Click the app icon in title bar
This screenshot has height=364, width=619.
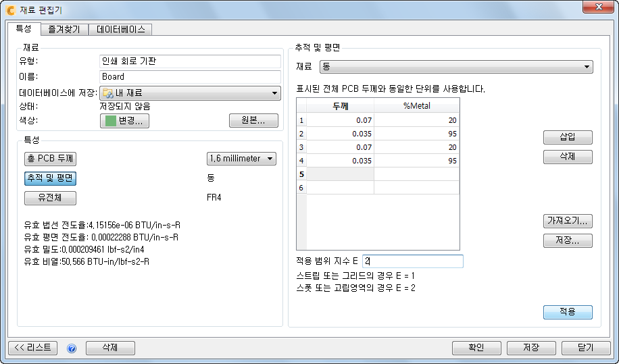(11, 9)
